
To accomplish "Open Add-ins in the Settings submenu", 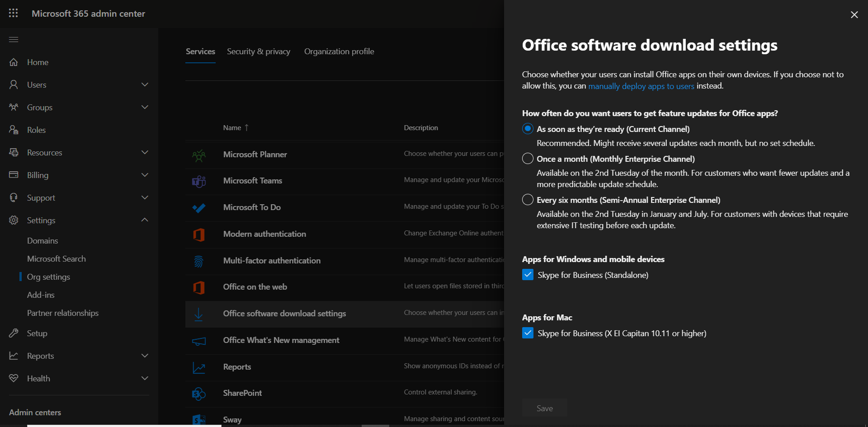I will click(41, 295).
